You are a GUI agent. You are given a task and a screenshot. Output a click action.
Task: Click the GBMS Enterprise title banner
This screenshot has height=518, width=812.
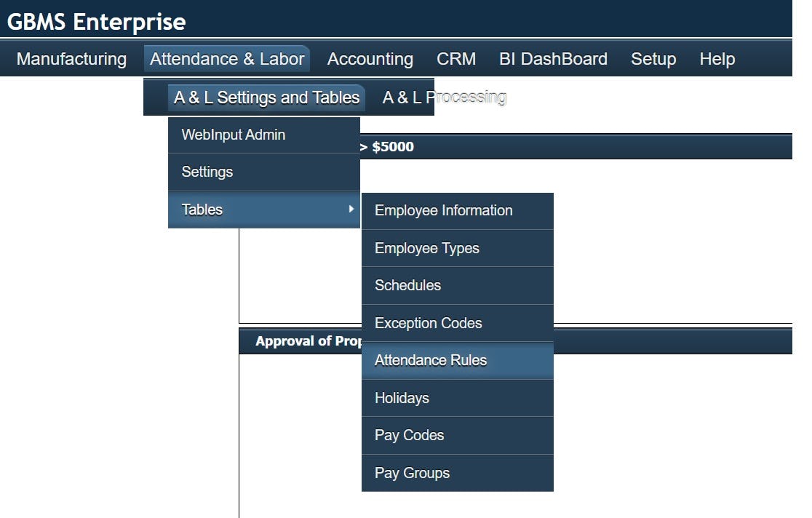97,21
